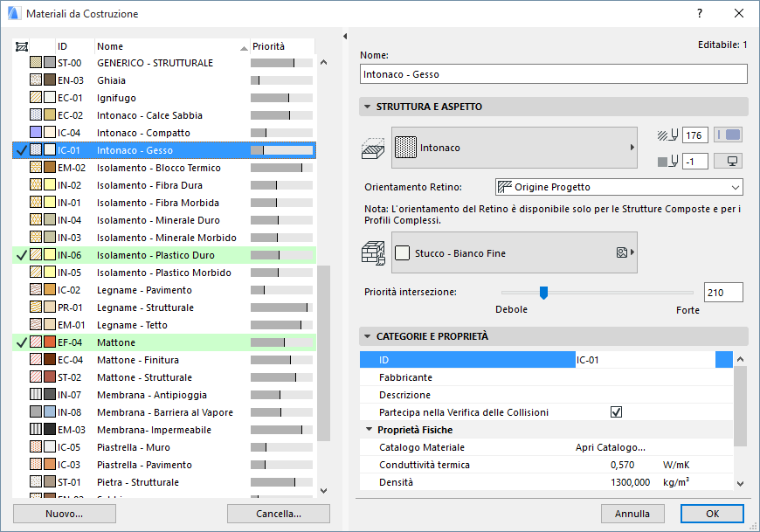Click the intersection filter icon in list header
The height and width of the screenshot is (532, 760).
click(21, 46)
